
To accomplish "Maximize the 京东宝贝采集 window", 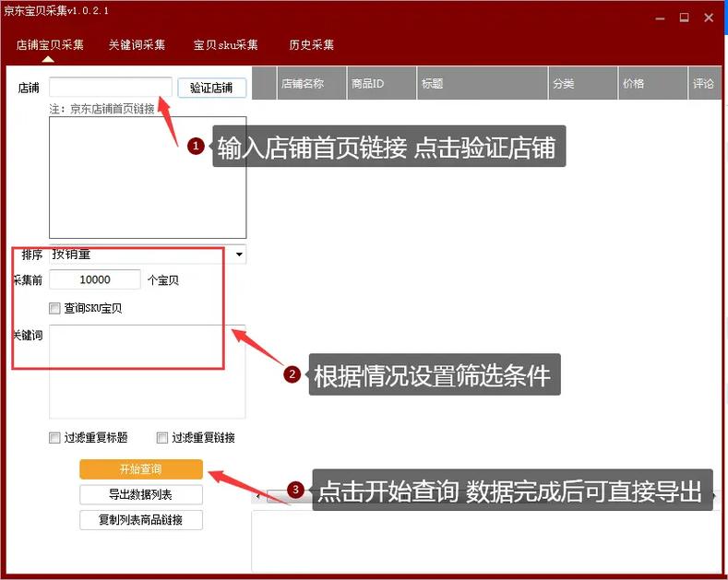I will point(684,18).
